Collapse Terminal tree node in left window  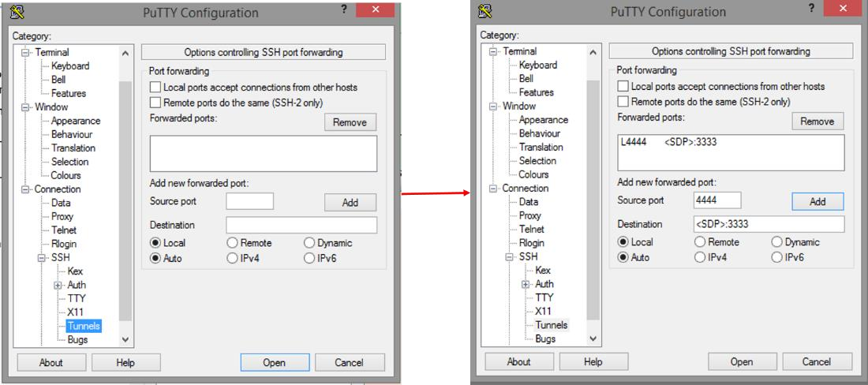pos(25,53)
